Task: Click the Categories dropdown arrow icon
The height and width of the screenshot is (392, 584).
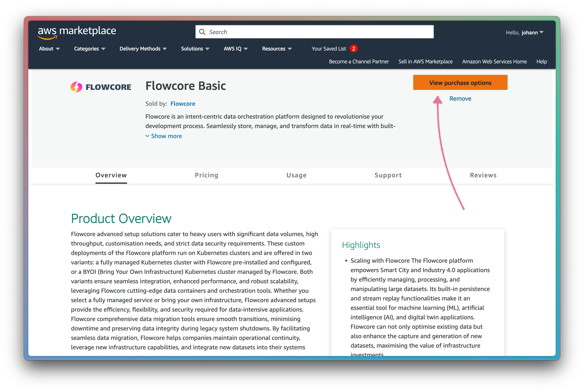Action: (103, 49)
